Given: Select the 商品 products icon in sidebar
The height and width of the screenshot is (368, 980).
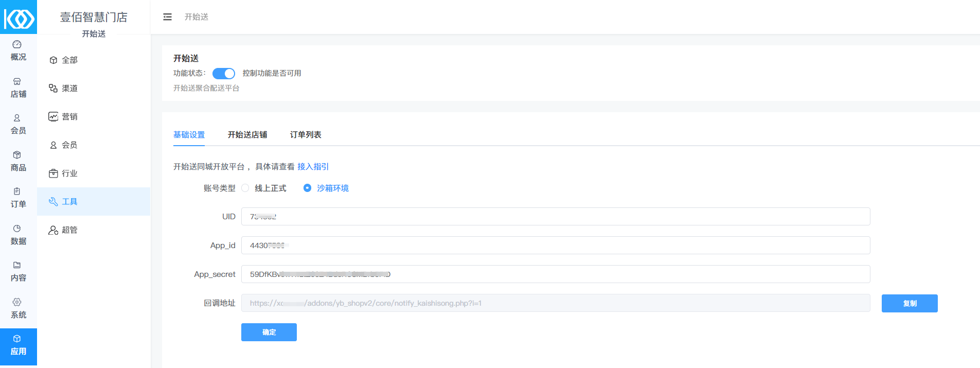Looking at the screenshot, I should point(17,155).
